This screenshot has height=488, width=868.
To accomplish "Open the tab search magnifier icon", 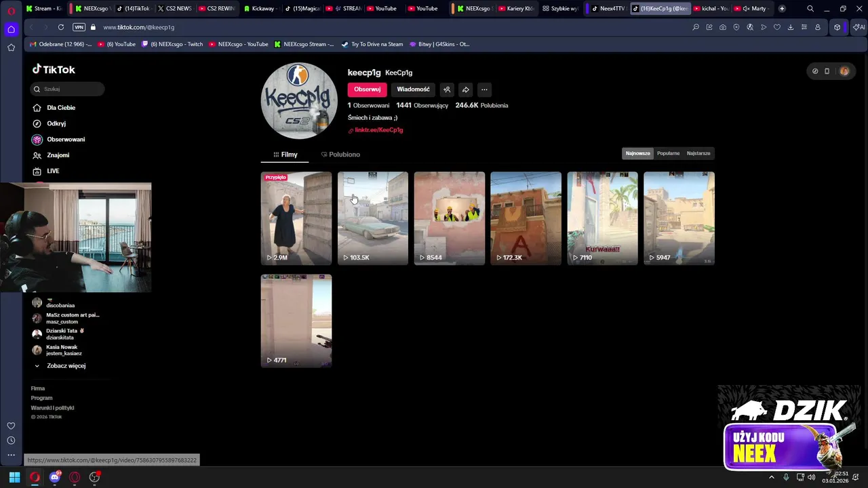I will click(x=810, y=9).
